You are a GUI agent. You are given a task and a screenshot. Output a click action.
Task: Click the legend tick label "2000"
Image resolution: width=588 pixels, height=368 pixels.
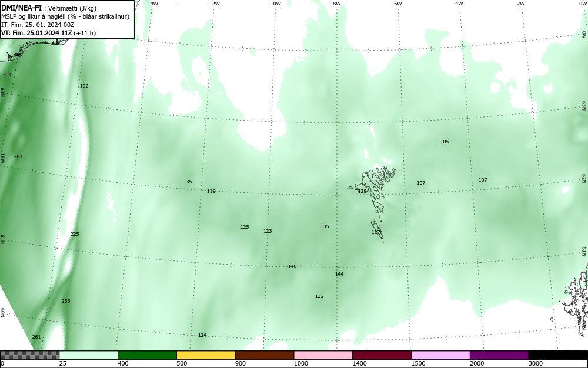477,363
